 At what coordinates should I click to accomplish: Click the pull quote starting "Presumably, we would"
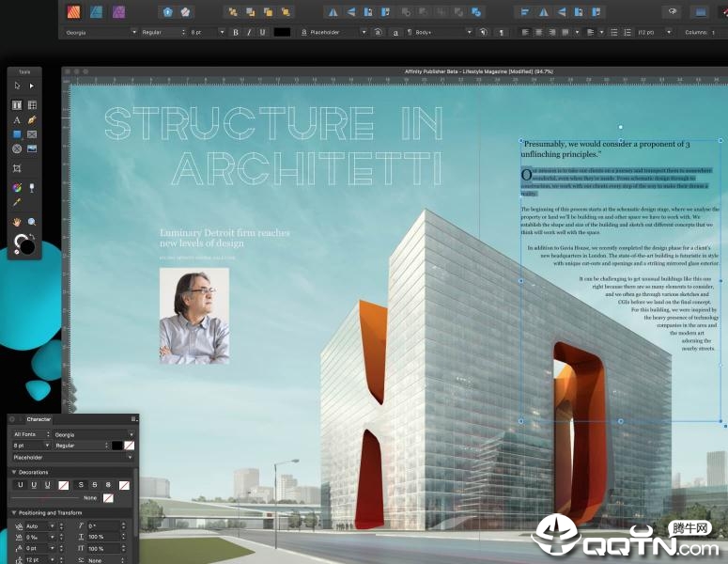click(606, 149)
